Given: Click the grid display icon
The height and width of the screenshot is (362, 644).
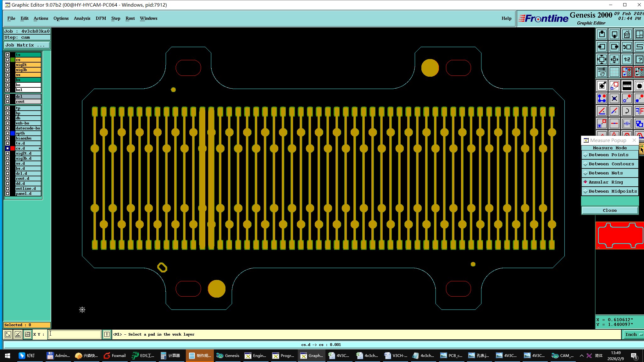Looking at the screenshot, I should click(614, 72).
